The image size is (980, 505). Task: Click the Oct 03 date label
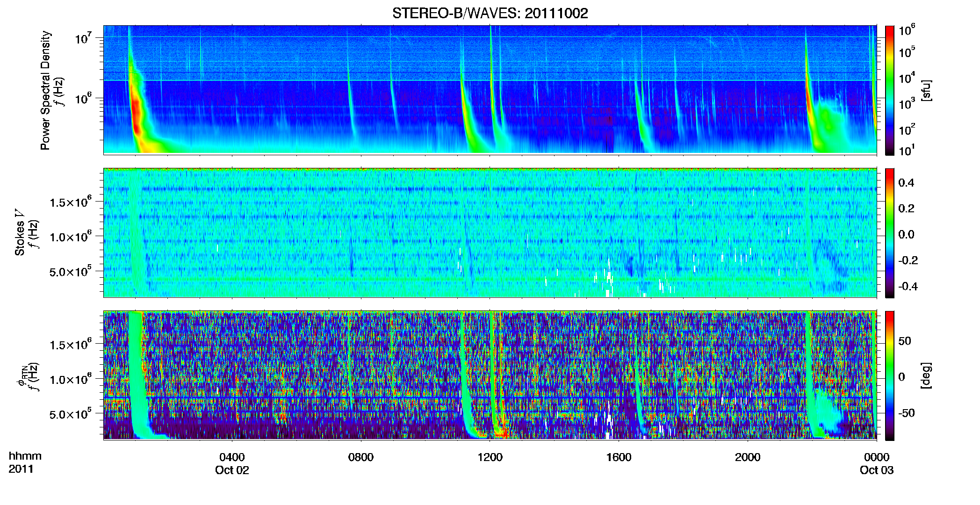tap(877, 470)
